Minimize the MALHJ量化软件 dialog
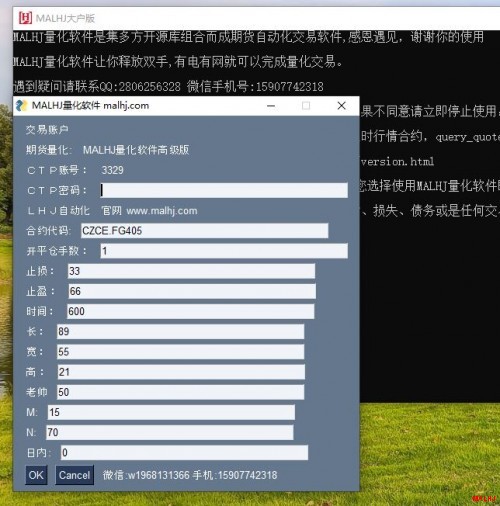 (x=271, y=106)
